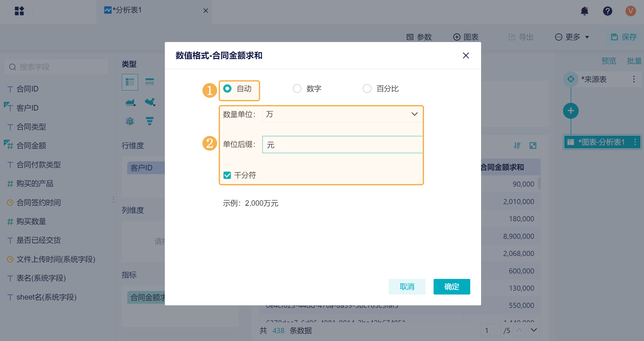Image resolution: width=644 pixels, height=341 pixels.
Task: Click the 合同金额求和 indicator chip
Action: (146, 297)
